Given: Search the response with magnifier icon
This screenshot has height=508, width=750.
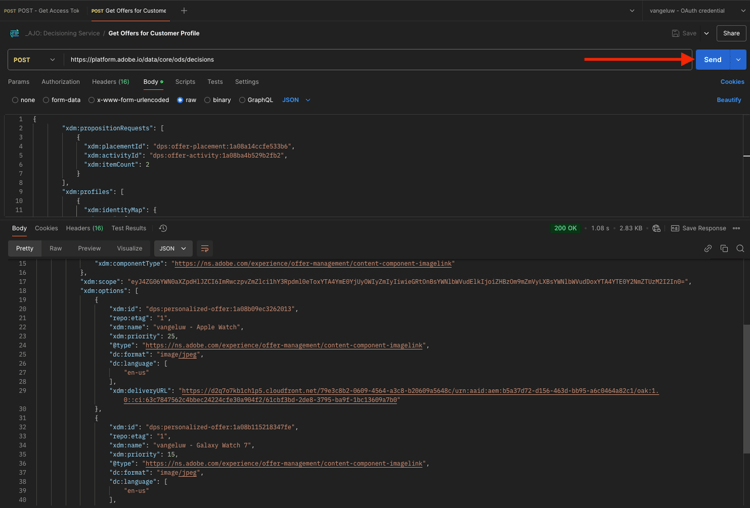Looking at the screenshot, I should [740, 248].
